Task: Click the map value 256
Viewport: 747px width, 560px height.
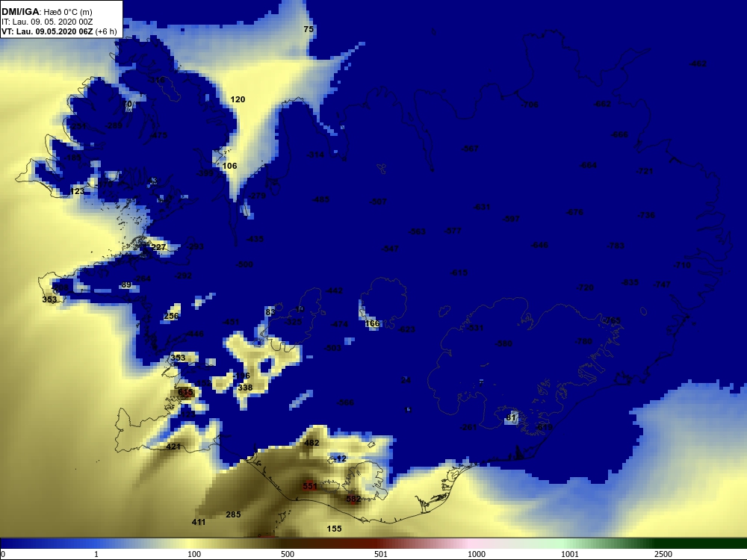Action: (171, 316)
